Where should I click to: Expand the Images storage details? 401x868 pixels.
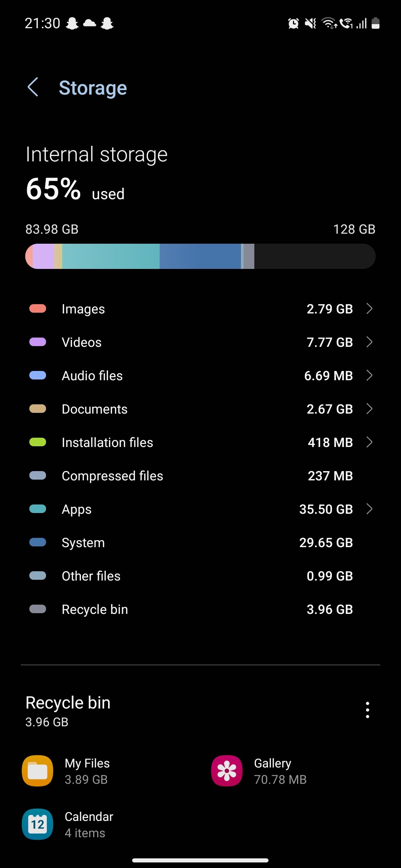pyautogui.click(x=369, y=308)
